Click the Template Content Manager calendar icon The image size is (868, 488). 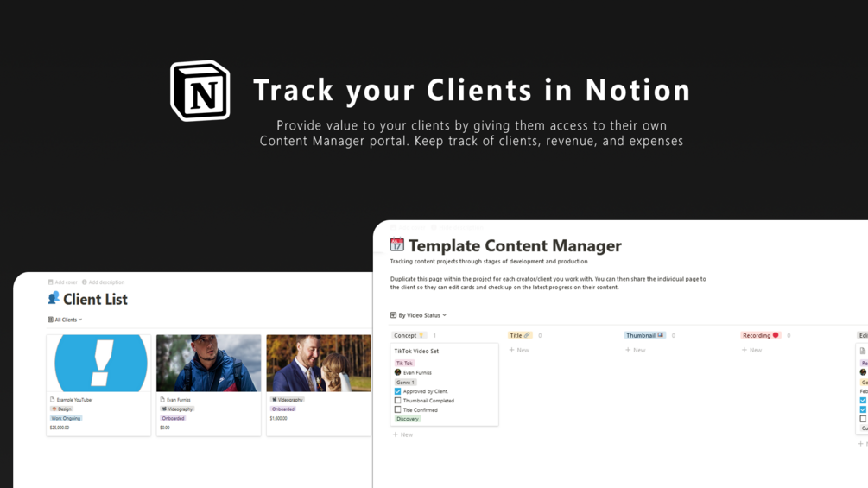[x=397, y=244]
